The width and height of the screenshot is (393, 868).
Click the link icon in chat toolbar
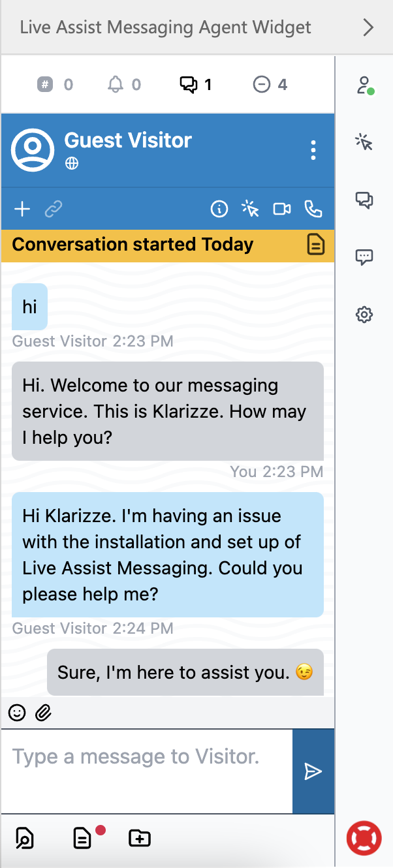pyautogui.click(x=54, y=209)
